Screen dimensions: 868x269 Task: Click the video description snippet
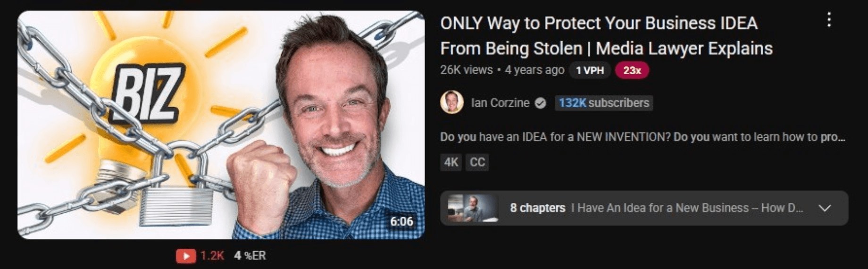click(643, 137)
